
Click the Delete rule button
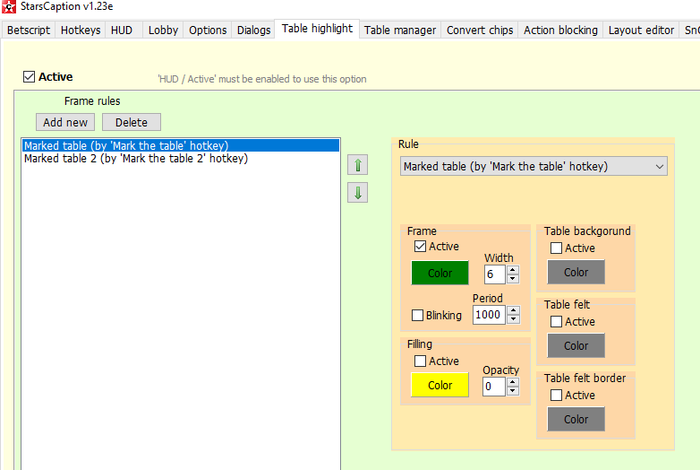[131, 122]
